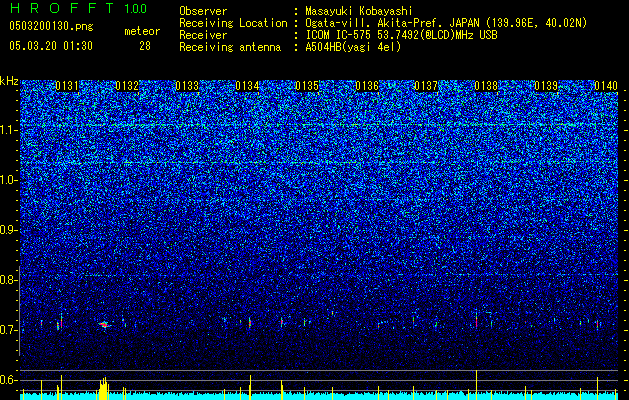
Task: Click the 0.6 frequency axis label
Action: 8,380
